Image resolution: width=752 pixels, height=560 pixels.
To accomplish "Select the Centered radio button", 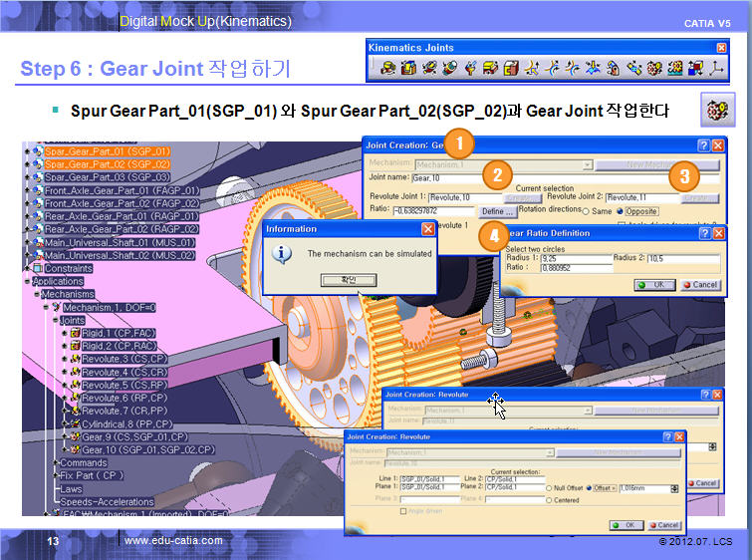I will click(x=550, y=500).
